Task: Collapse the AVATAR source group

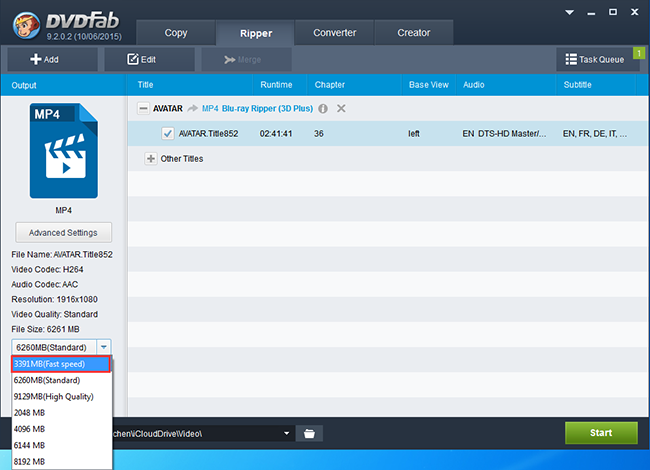Action: [x=143, y=109]
